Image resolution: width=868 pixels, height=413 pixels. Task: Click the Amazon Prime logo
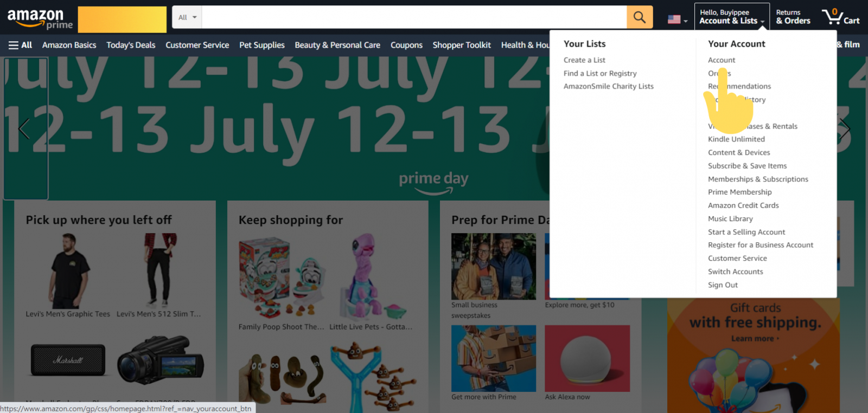(x=40, y=19)
